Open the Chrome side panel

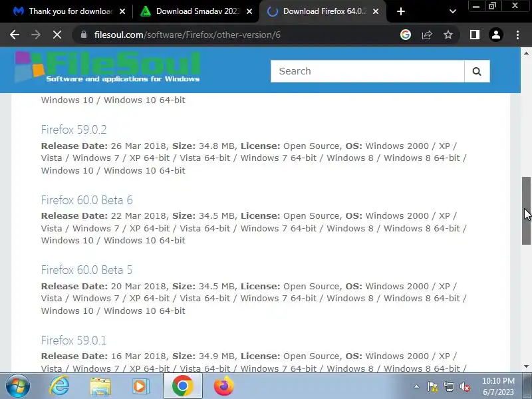pyautogui.click(x=475, y=35)
